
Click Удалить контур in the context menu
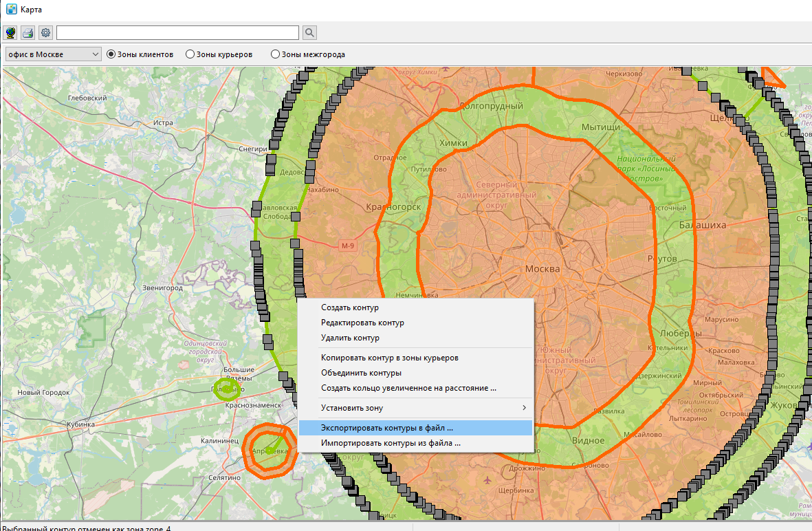350,338
